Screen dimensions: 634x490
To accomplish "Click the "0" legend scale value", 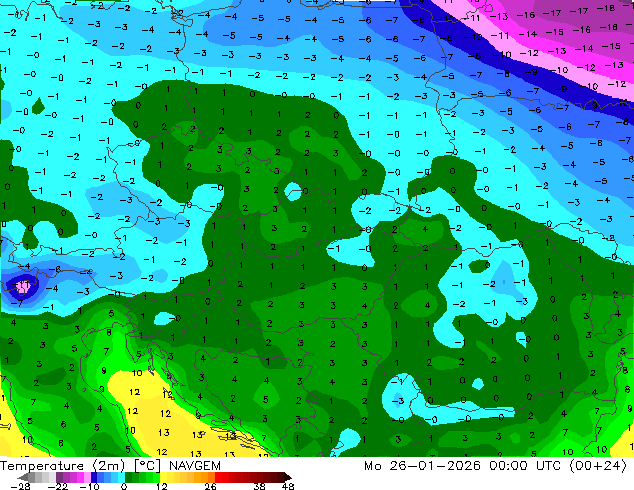I will point(124,486).
